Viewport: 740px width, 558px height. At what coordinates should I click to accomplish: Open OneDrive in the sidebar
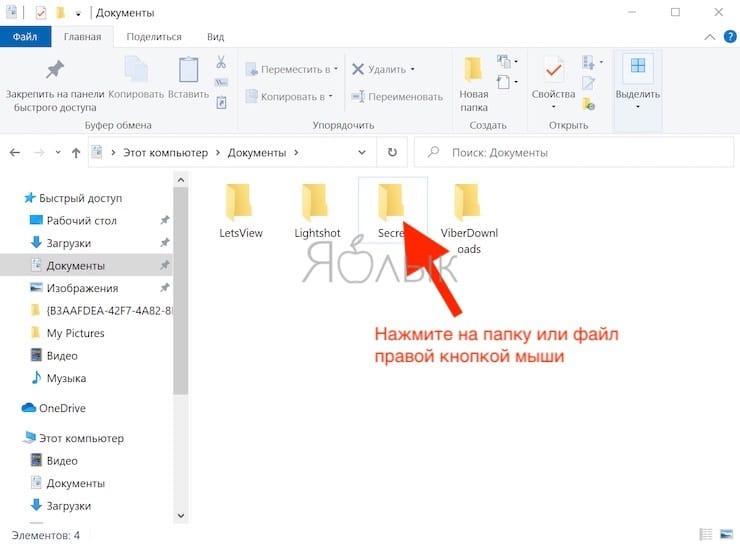pos(62,408)
